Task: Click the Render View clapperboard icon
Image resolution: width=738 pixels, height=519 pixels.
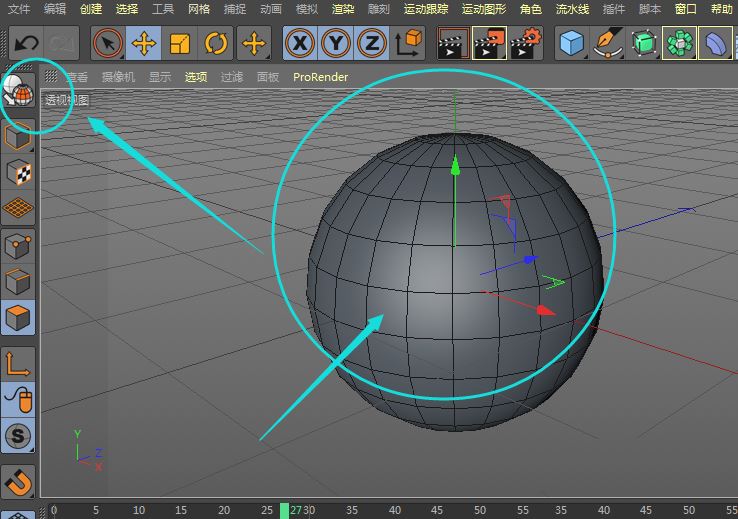Action: pos(452,44)
